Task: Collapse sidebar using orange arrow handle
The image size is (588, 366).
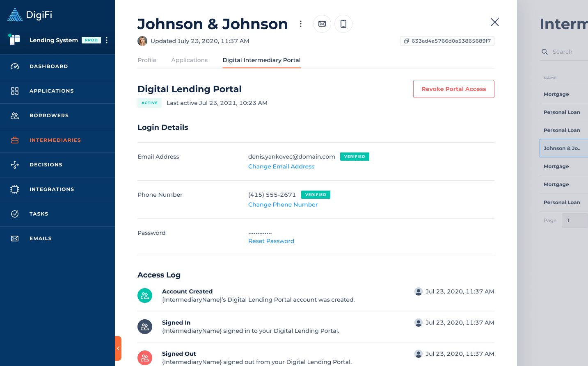Action: (118, 348)
